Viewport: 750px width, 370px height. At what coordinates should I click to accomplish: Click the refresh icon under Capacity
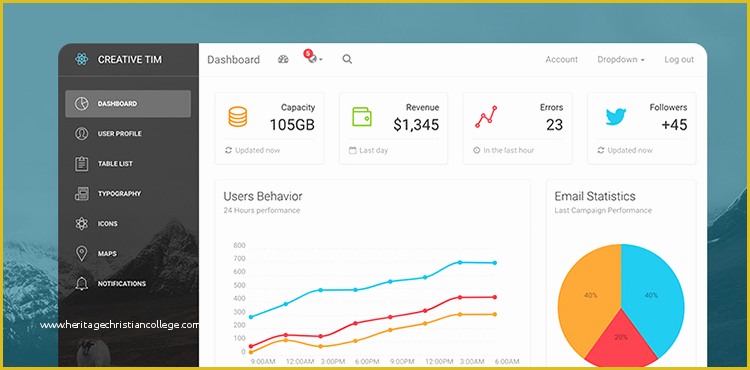pyautogui.click(x=229, y=150)
